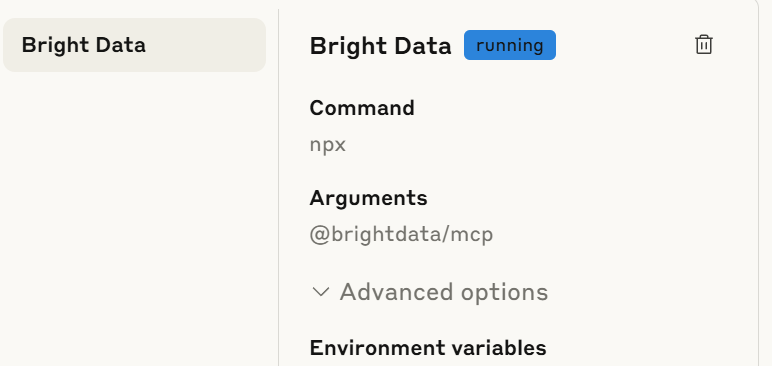Open the Environment variables section heading
Viewport: 772px width, 366px height.
pyautogui.click(x=428, y=348)
